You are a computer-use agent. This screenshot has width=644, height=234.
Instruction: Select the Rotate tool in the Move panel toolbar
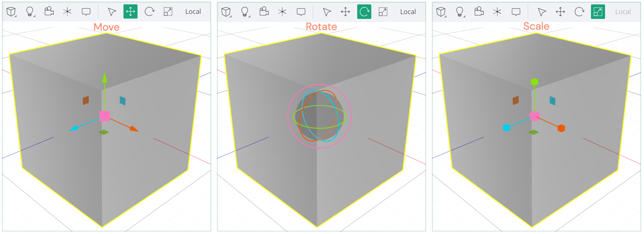tap(150, 12)
